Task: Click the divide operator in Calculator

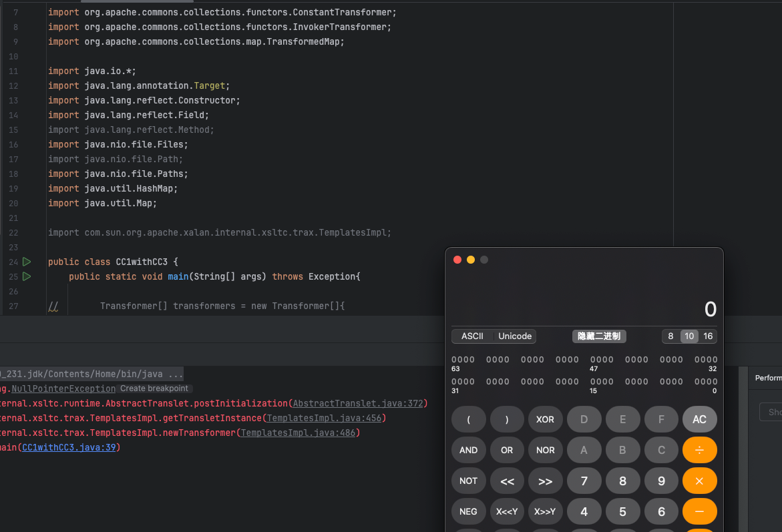Action: click(x=699, y=450)
